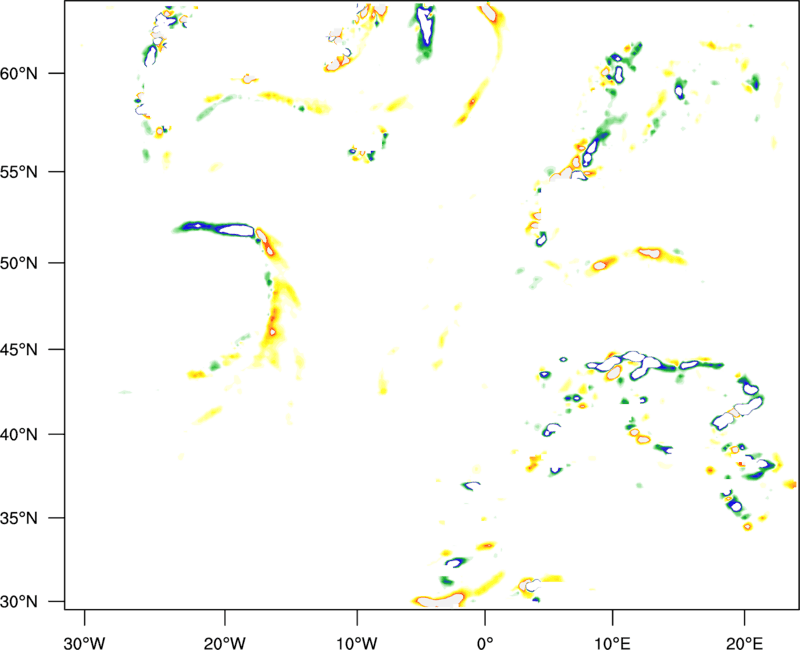This screenshot has height=650, width=800.
Task: Click the 30°N latitude label
Action: [x=19, y=602]
